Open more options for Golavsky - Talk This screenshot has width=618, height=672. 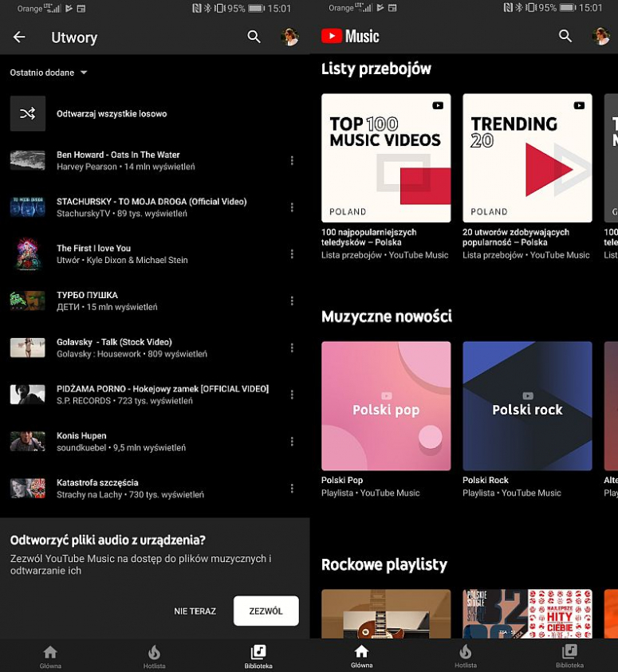tap(292, 348)
